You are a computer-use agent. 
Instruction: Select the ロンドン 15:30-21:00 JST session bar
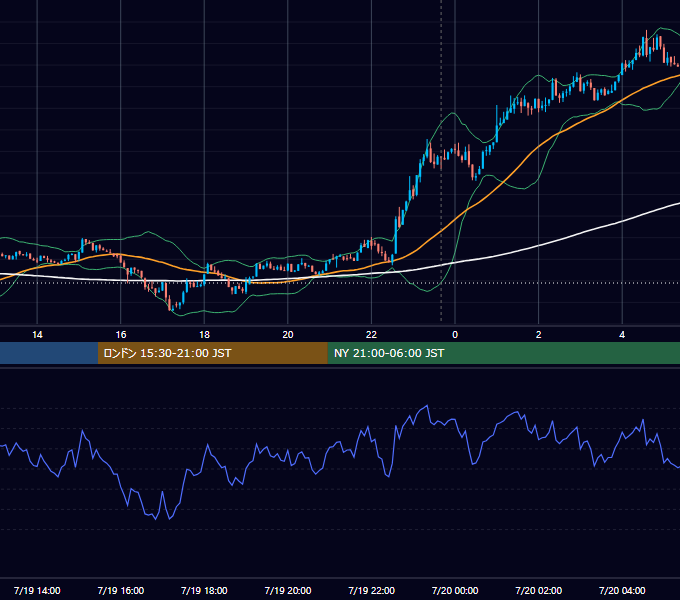[x=212, y=353]
